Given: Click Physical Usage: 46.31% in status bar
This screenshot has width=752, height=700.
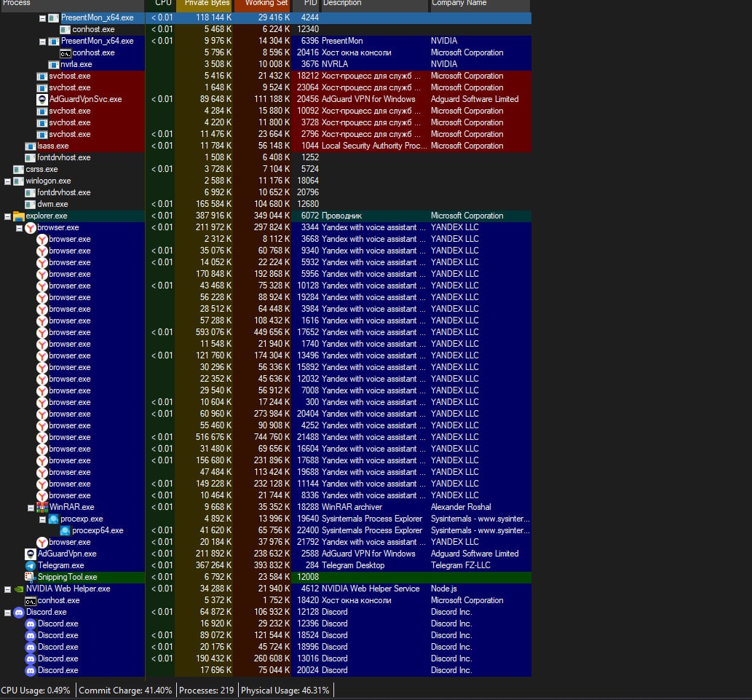Looking at the screenshot, I should (x=285, y=691).
